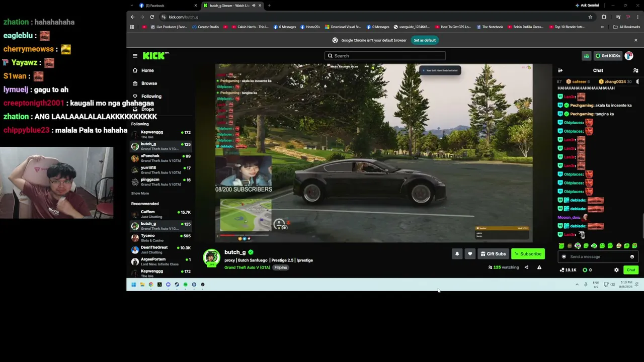Open the emoji picker in message box

click(x=632, y=257)
